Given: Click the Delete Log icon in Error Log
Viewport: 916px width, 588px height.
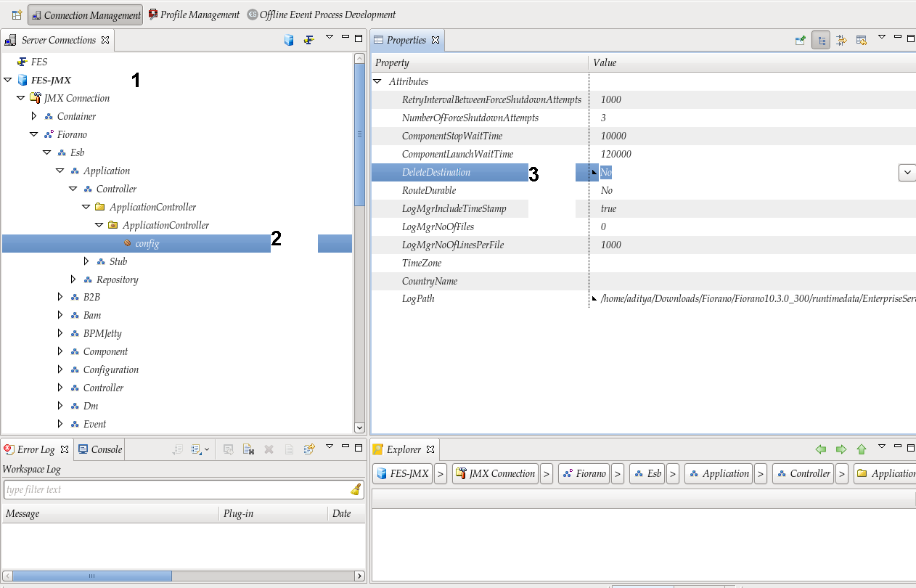Looking at the screenshot, I should click(269, 449).
